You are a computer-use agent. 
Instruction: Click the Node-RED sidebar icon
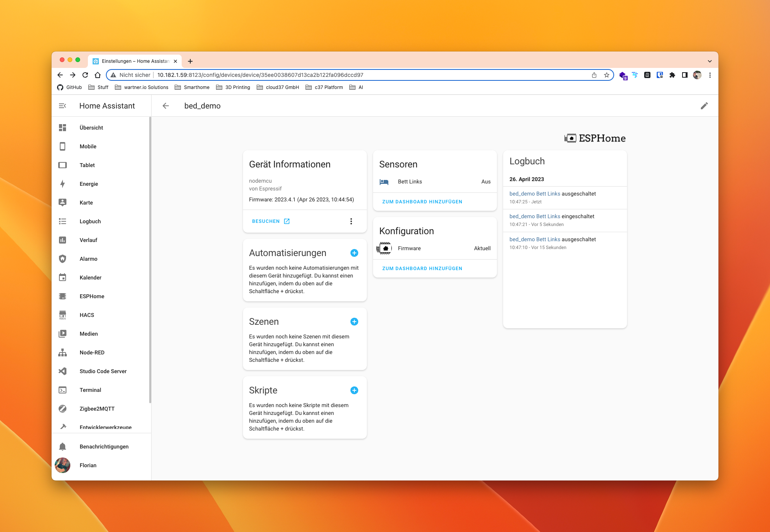click(x=63, y=352)
